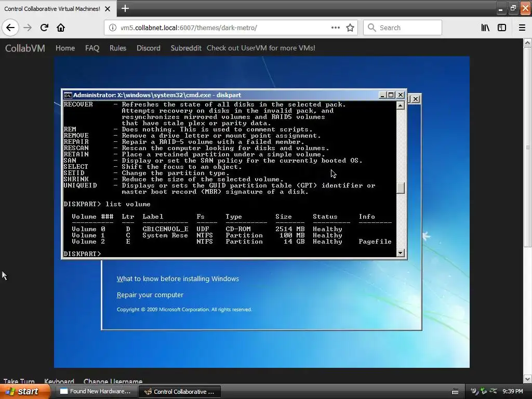Click Volume 0 row label GB1CENVOL_E
The height and width of the screenshot is (399, 532).
point(165,229)
